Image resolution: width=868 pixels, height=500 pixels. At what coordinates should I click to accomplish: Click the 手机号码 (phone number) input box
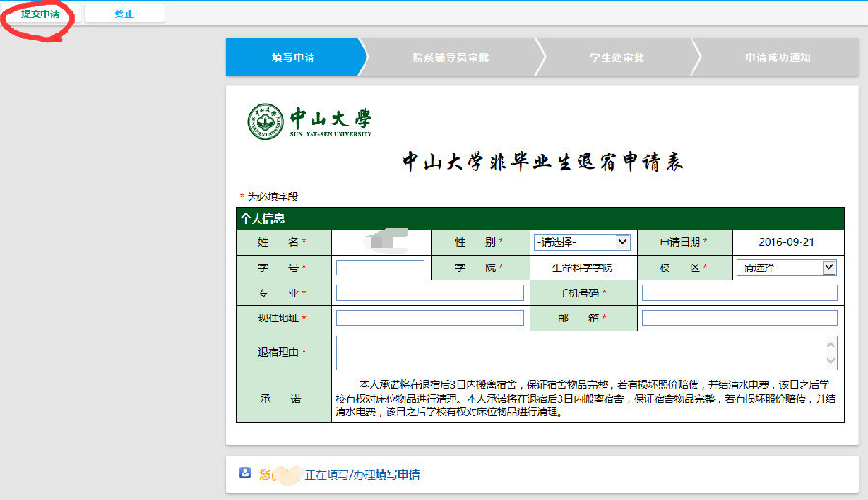pos(739,292)
